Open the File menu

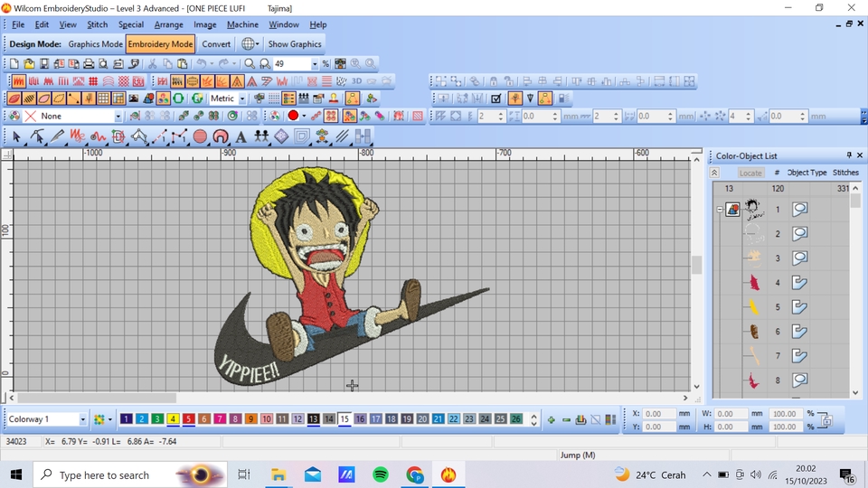coord(18,24)
